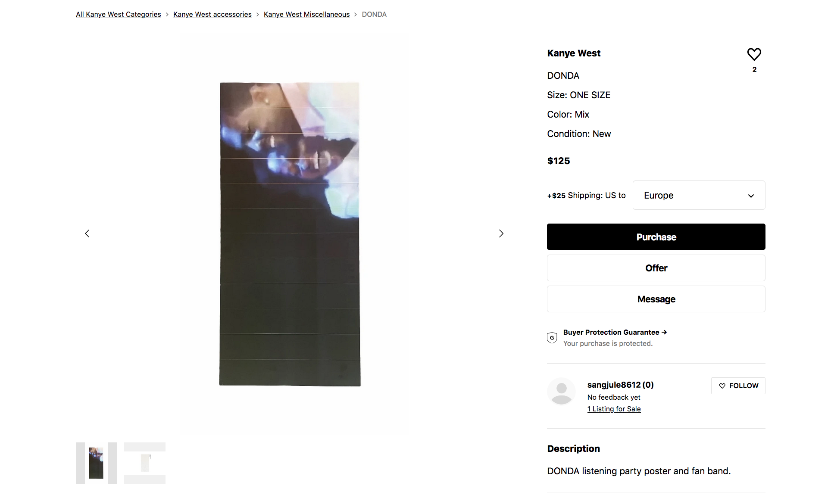The image size is (831, 504).
Task: Click the dropdown chevron beside Europe
Action: [x=751, y=196]
